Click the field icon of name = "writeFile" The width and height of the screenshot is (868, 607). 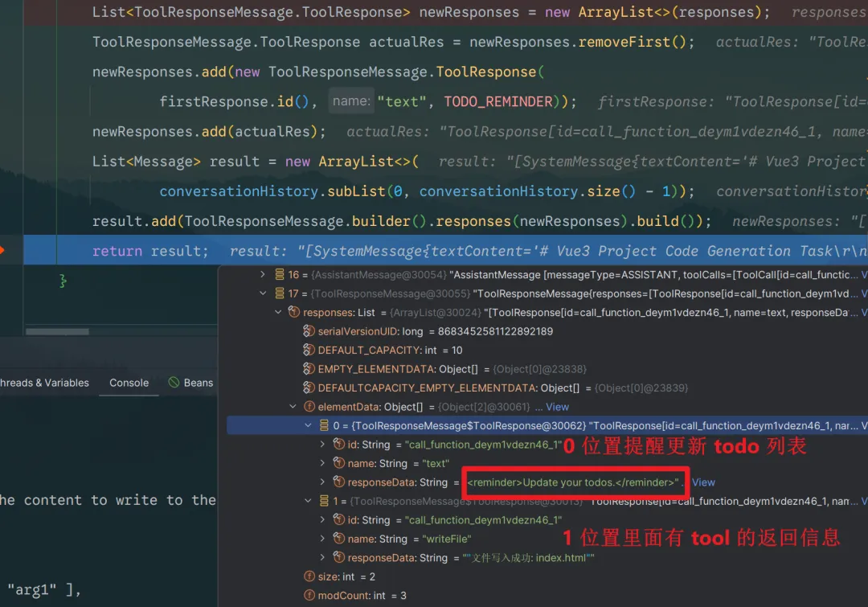click(339, 539)
